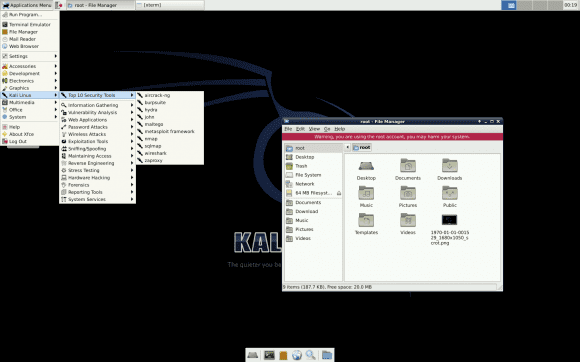Open the Downloads folder icon in file view
This screenshot has width=580, height=362.
click(x=449, y=166)
